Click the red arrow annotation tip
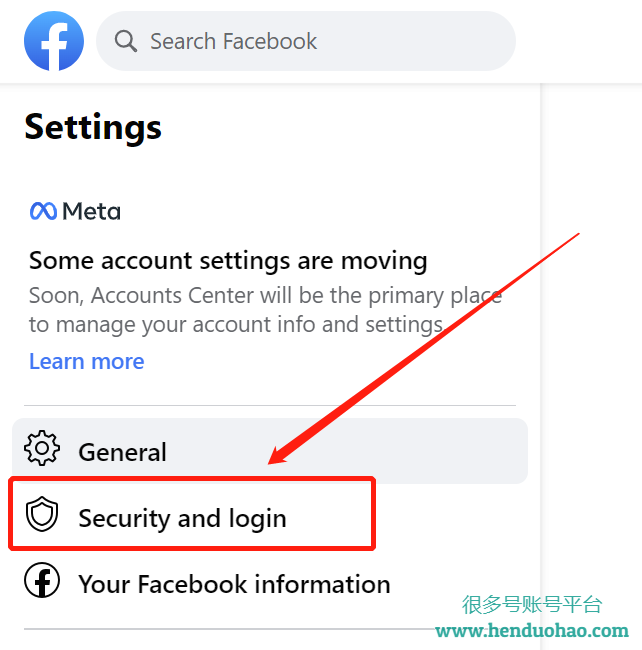Image resolution: width=642 pixels, height=650 pixels. tap(272, 461)
